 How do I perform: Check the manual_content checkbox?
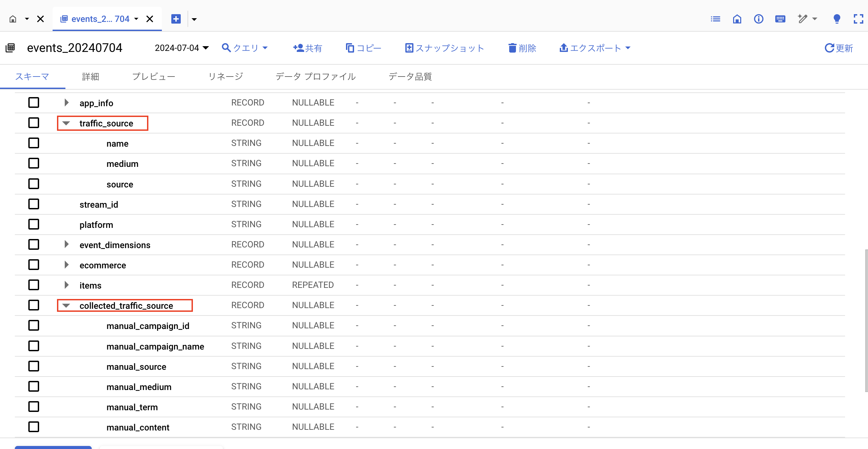34,427
